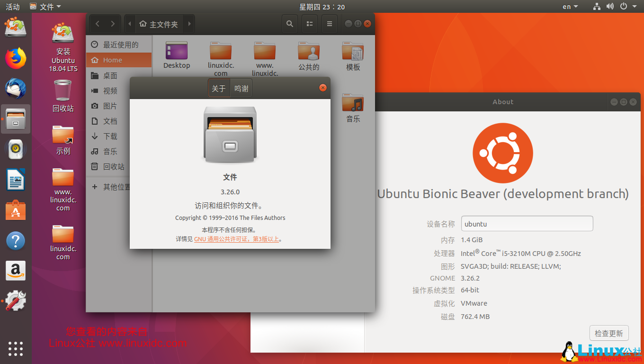Launch LibreOffice Writer from the dock
Screen dimensions: 644x364
click(x=16, y=180)
